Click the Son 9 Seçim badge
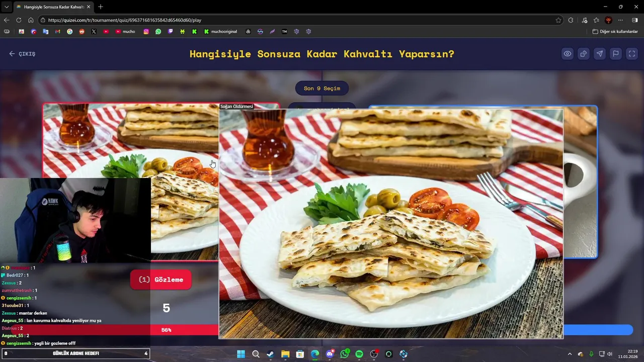The height and width of the screenshot is (362, 644). coord(322,88)
